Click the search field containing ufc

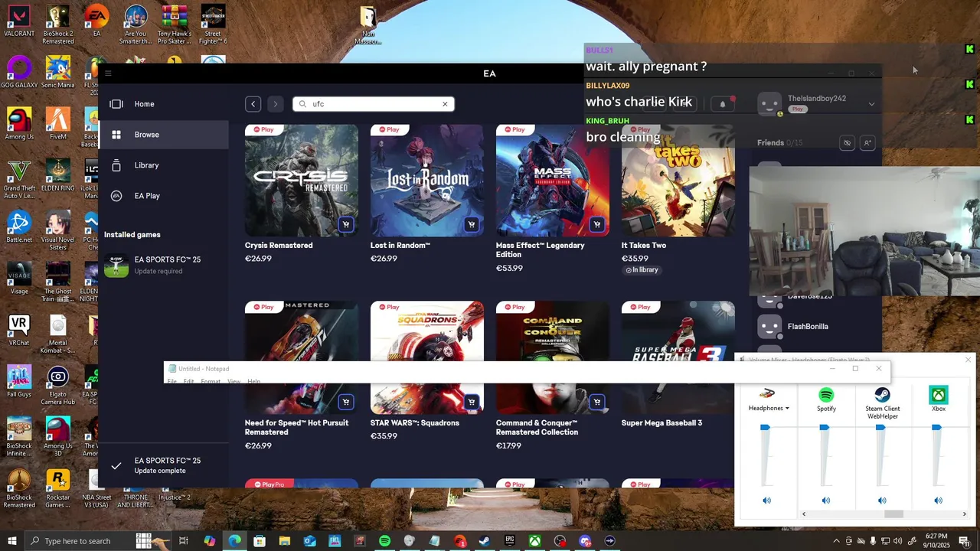374,104
